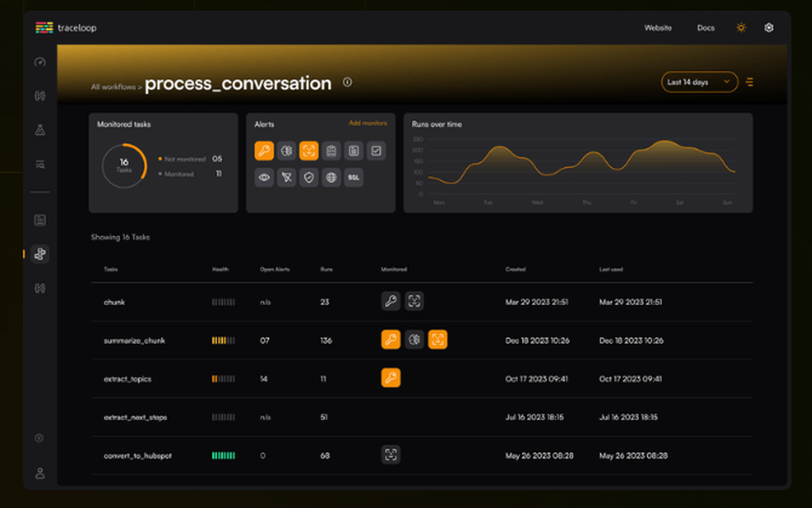This screenshot has width=812, height=508.
Task: Toggle the orange face-scan alert in Alerts panel
Action: [x=309, y=151]
